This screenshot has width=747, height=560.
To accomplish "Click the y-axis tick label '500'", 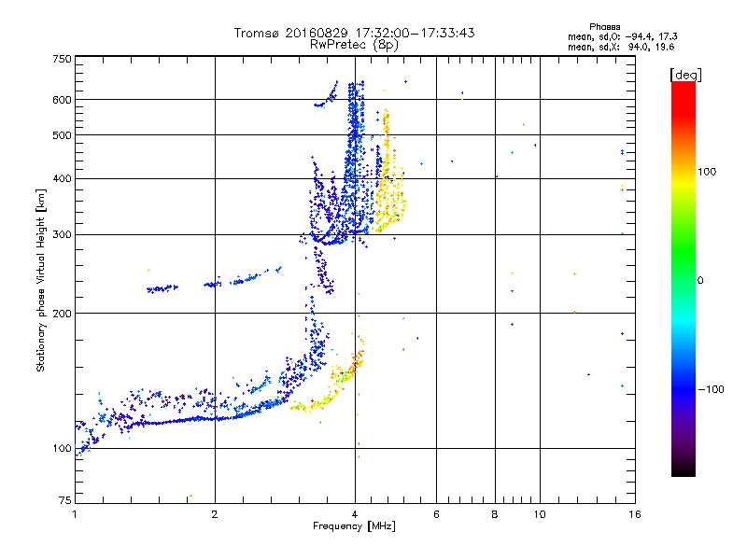I will [x=62, y=135].
